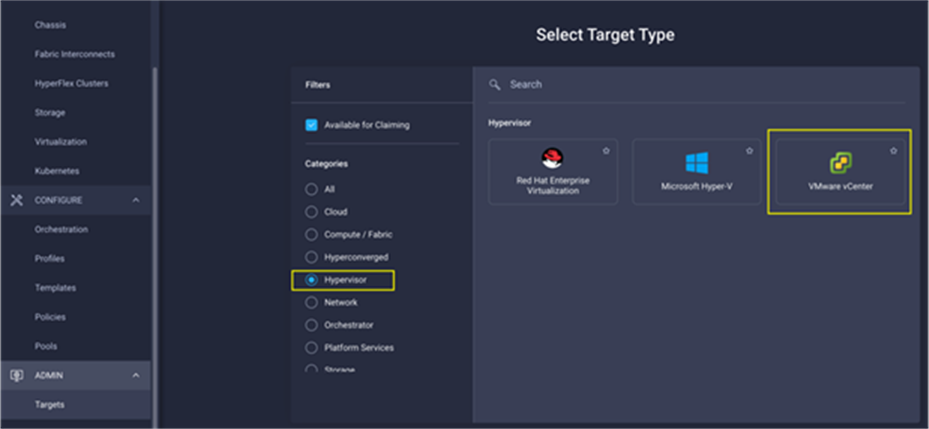
Task: Favorite VMware vCenter with its star
Action: point(893,151)
